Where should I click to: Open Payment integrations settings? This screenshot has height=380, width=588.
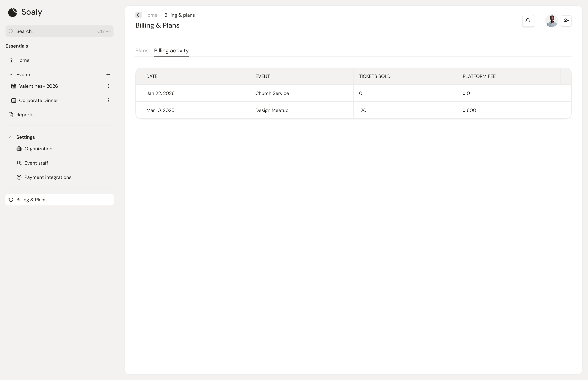(48, 177)
